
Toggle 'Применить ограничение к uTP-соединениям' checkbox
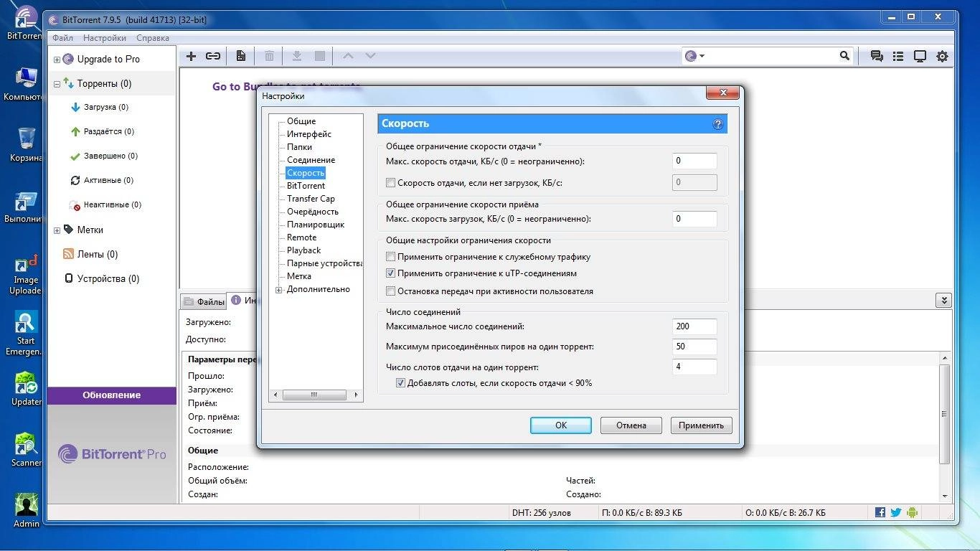click(391, 273)
